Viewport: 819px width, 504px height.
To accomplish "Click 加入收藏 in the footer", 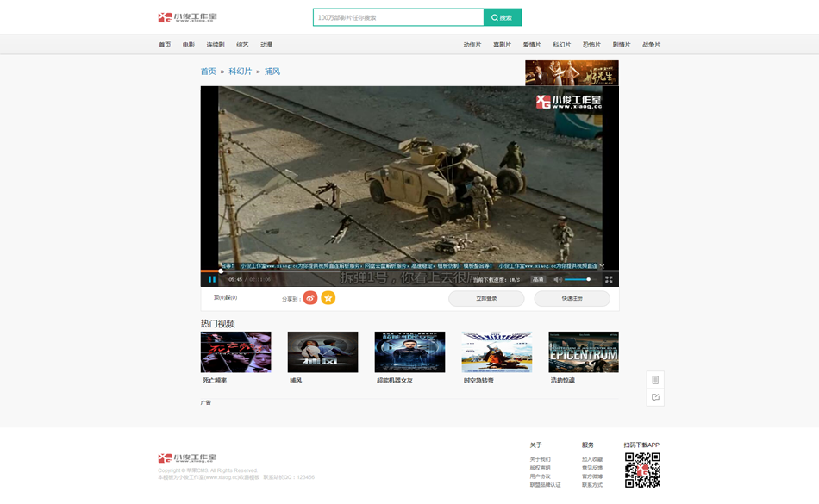I will coord(592,460).
